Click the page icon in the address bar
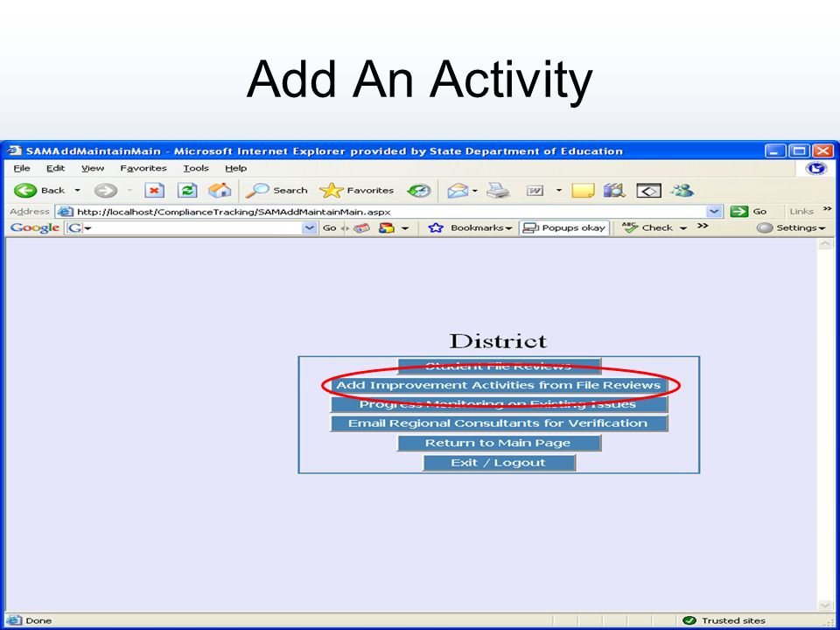This screenshot has height=630, width=840. [65, 212]
